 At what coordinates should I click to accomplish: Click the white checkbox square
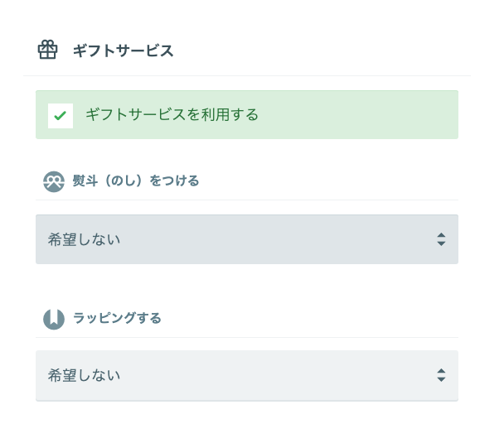tap(61, 116)
